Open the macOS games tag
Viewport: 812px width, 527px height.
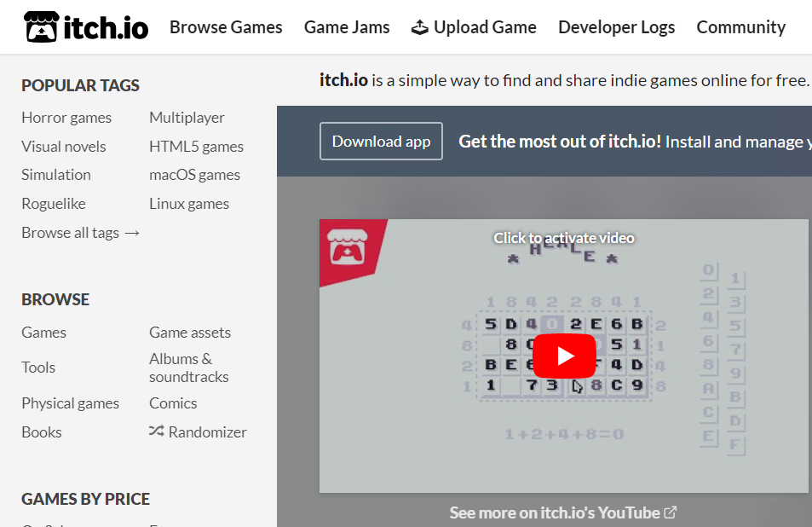pos(195,175)
